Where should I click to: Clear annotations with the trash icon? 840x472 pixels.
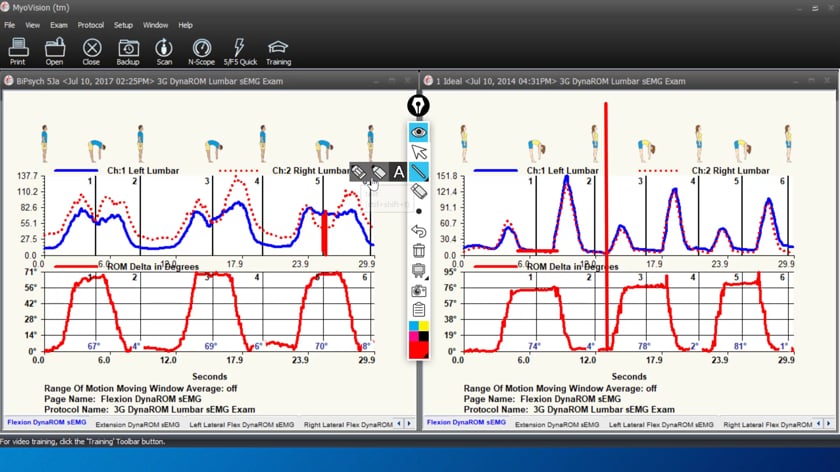[418, 250]
